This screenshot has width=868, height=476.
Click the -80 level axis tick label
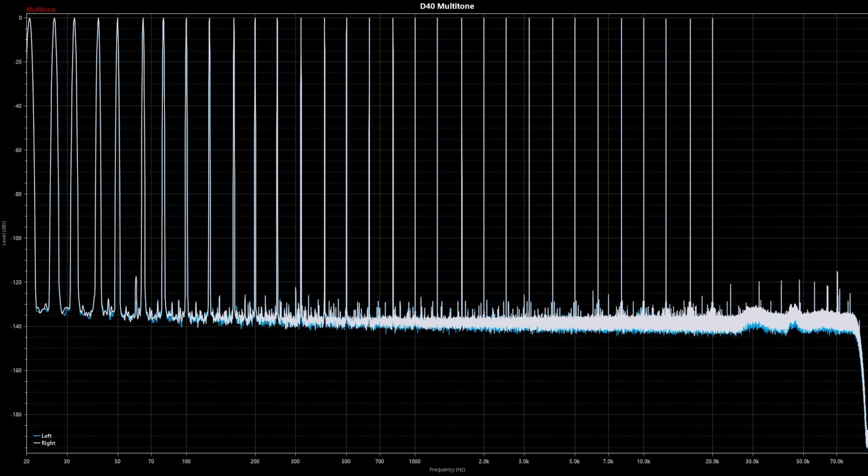pos(18,194)
